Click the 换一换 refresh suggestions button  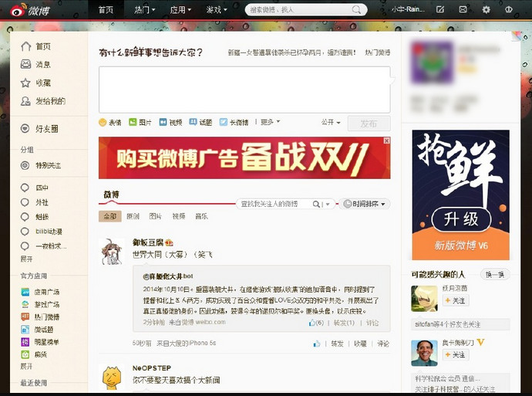click(x=494, y=274)
